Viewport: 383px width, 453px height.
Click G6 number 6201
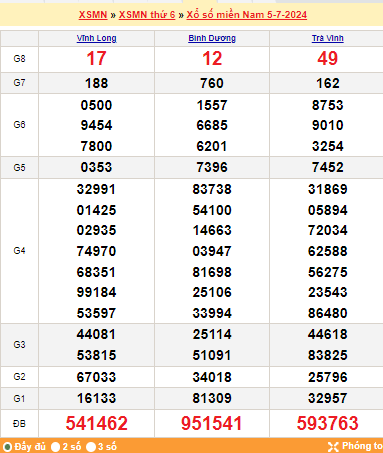(x=212, y=146)
